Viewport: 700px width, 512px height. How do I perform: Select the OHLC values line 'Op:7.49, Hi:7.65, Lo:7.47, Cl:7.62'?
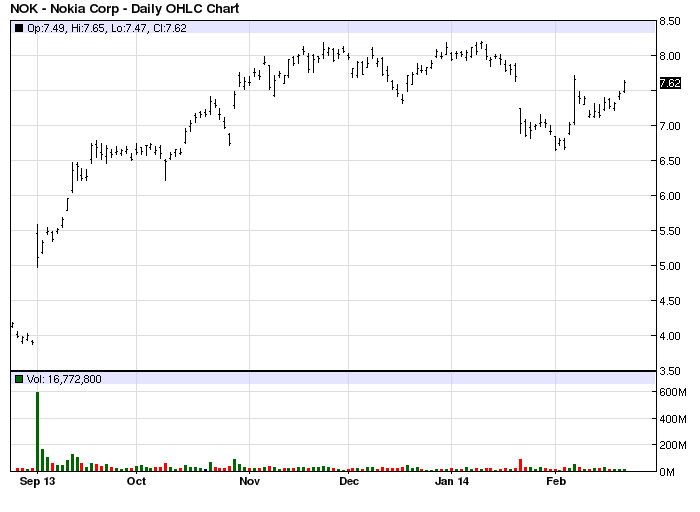[107, 28]
